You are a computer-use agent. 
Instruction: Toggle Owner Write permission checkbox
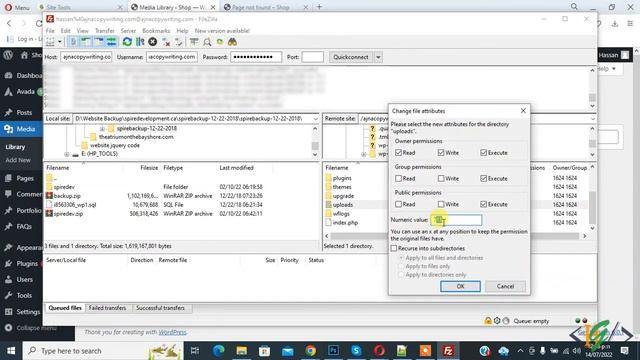pos(441,153)
